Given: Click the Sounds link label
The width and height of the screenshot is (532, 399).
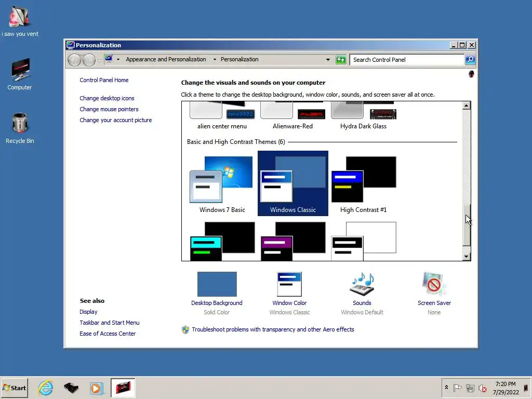Looking at the screenshot, I should (x=362, y=303).
